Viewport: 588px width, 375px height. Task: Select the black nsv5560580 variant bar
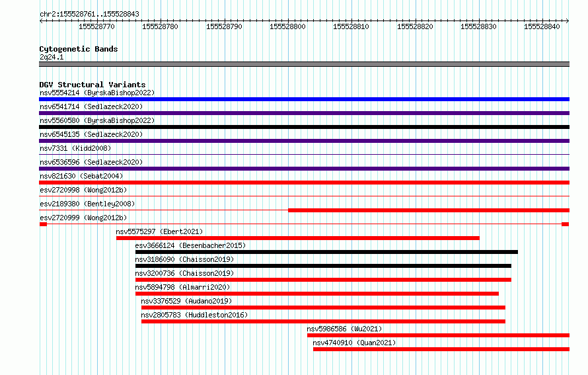pos(304,127)
